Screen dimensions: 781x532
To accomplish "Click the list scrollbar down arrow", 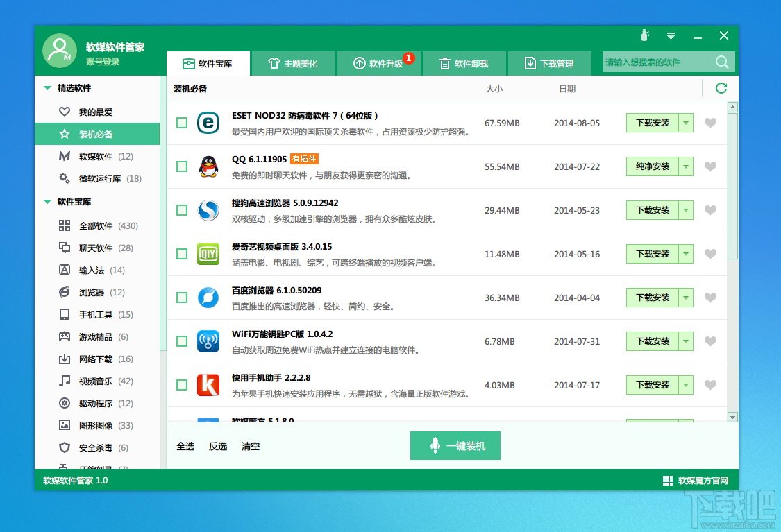I will 732,417.
